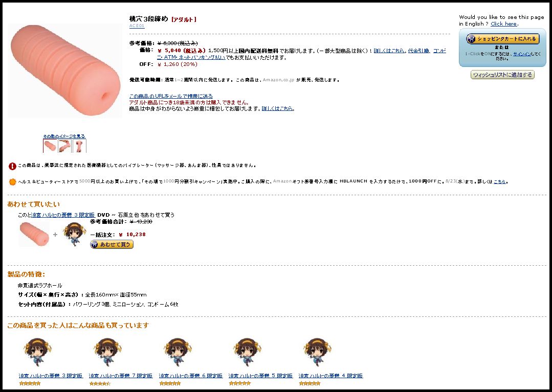The height and width of the screenshot is (392, 552).
Task: Click Haruhi 5 limited edition character image
Action: coord(247,352)
